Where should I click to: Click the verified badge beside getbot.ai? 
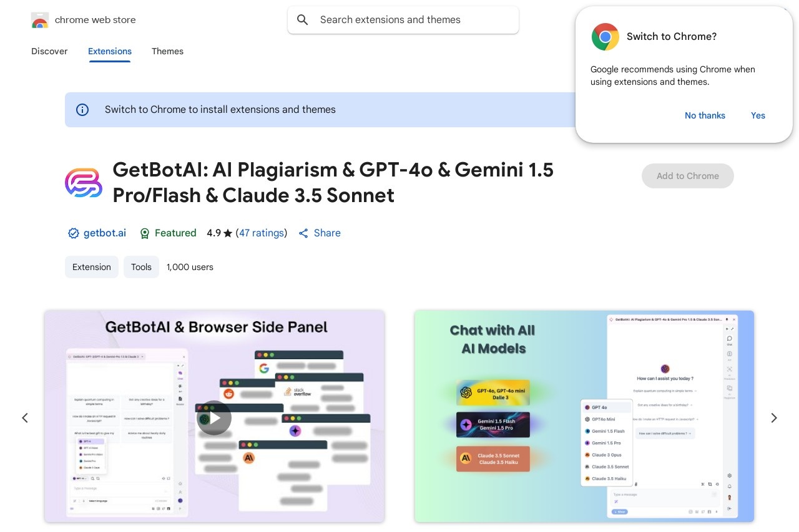coord(73,233)
